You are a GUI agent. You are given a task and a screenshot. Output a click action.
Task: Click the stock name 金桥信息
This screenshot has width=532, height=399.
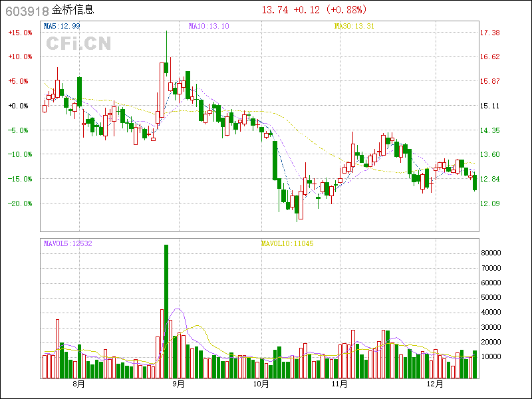72,11
